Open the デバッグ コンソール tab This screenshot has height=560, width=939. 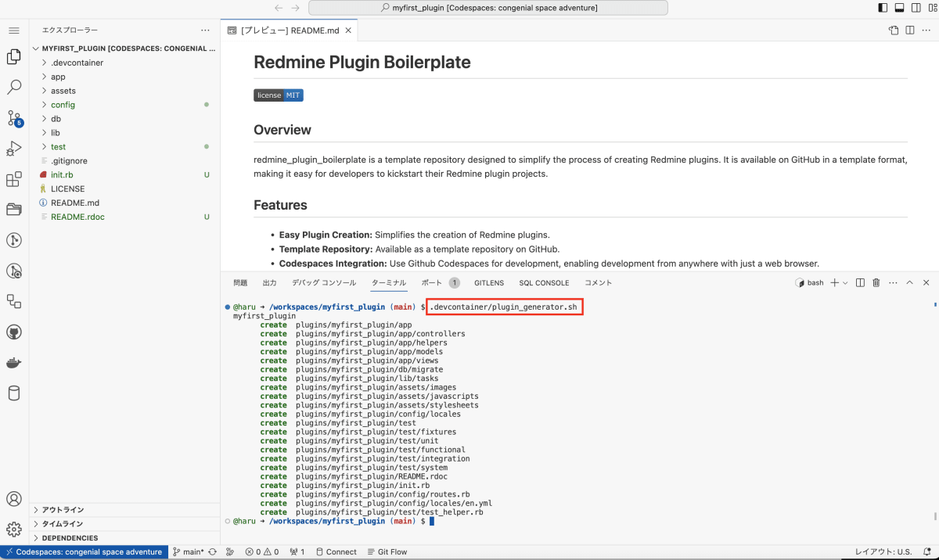point(322,282)
